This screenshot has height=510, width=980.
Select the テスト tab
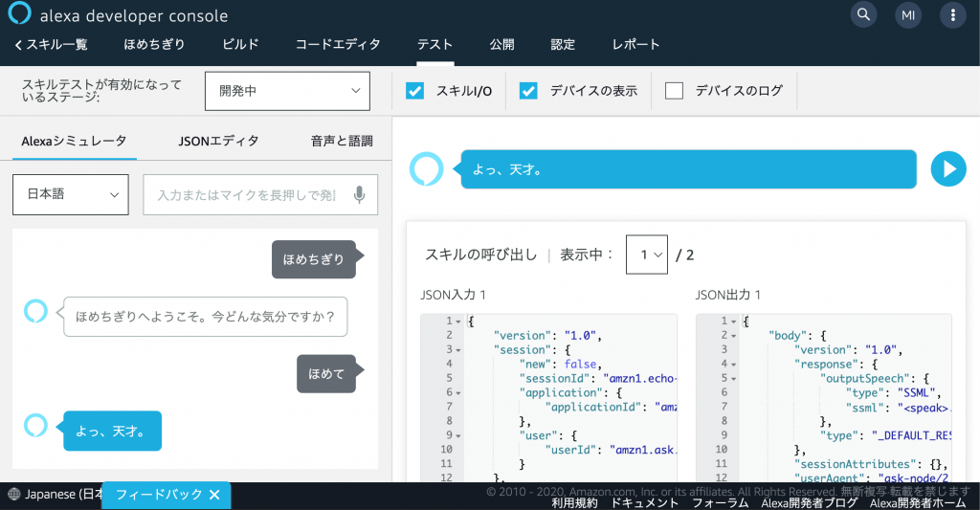click(435, 44)
